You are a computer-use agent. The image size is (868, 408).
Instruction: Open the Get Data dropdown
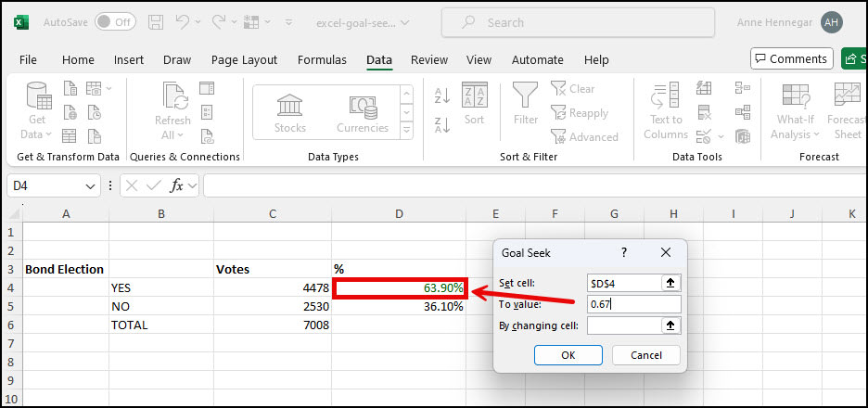37,111
